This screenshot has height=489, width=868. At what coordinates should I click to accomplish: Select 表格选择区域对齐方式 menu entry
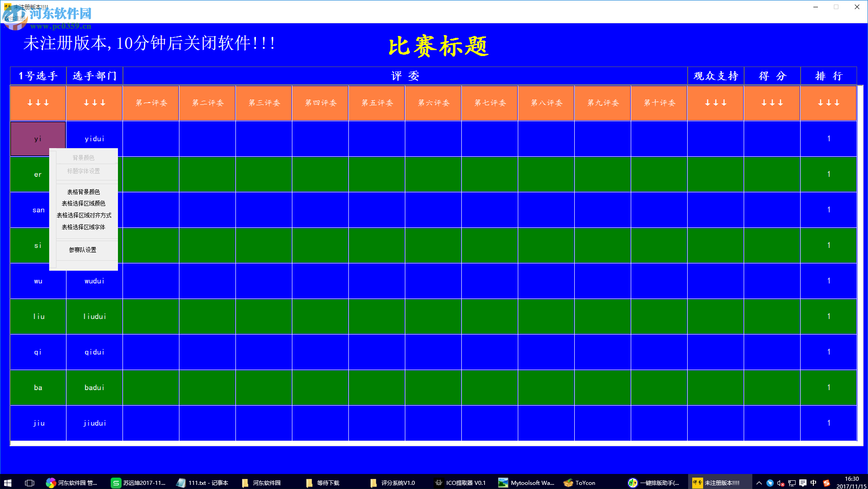[84, 215]
